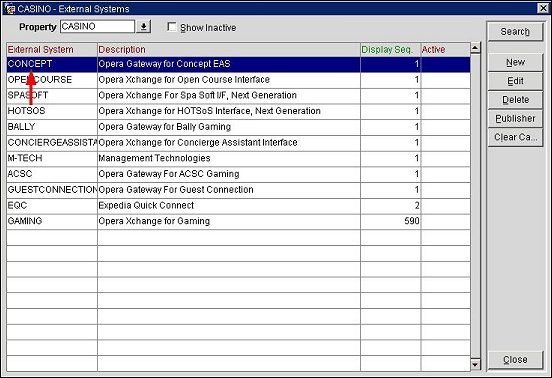Click the Active column header
Screen dimensions: 552x378
click(445, 50)
